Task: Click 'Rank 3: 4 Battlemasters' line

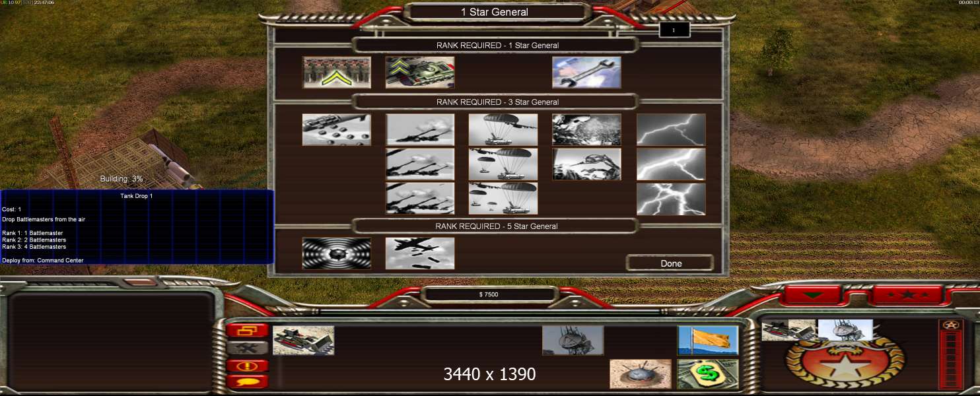Action: tap(34, 246)
